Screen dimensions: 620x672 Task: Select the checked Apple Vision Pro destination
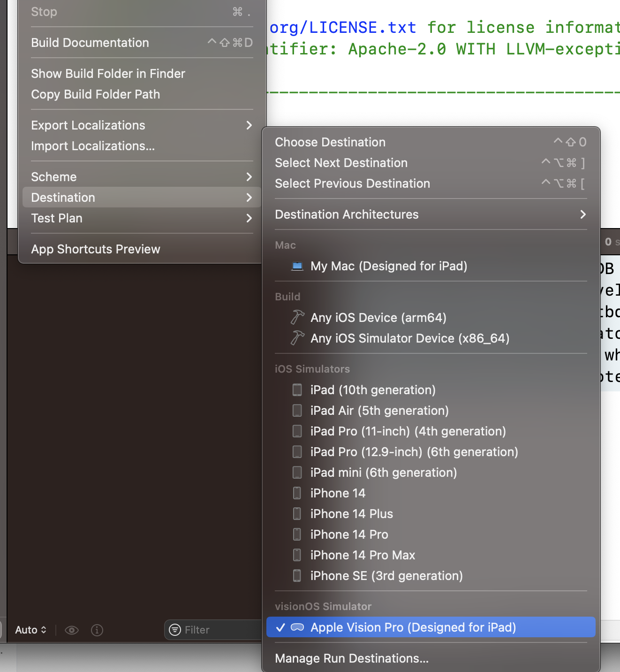pos(413,627)
